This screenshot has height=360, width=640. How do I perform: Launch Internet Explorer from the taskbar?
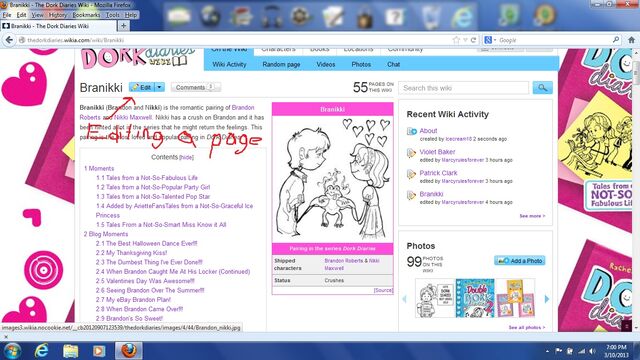[41, 351]
